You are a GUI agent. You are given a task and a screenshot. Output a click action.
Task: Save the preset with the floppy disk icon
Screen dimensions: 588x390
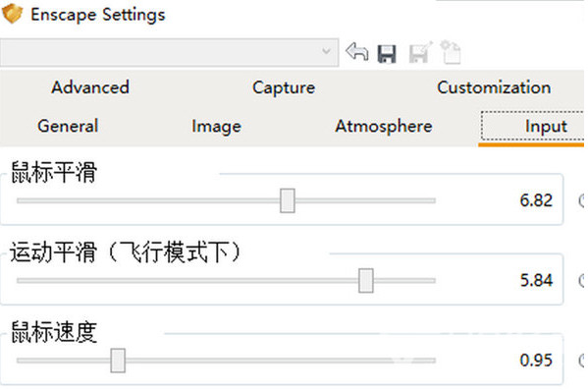[x=387, y=54]
